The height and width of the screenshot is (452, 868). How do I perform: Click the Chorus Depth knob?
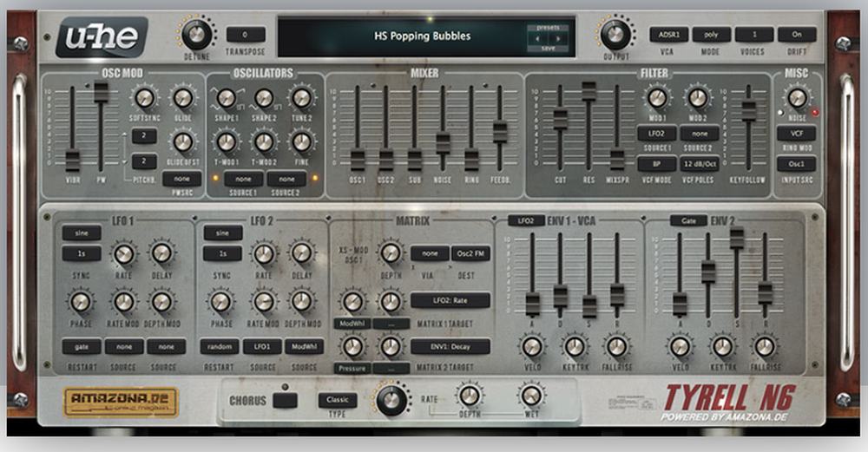(470, 396)
